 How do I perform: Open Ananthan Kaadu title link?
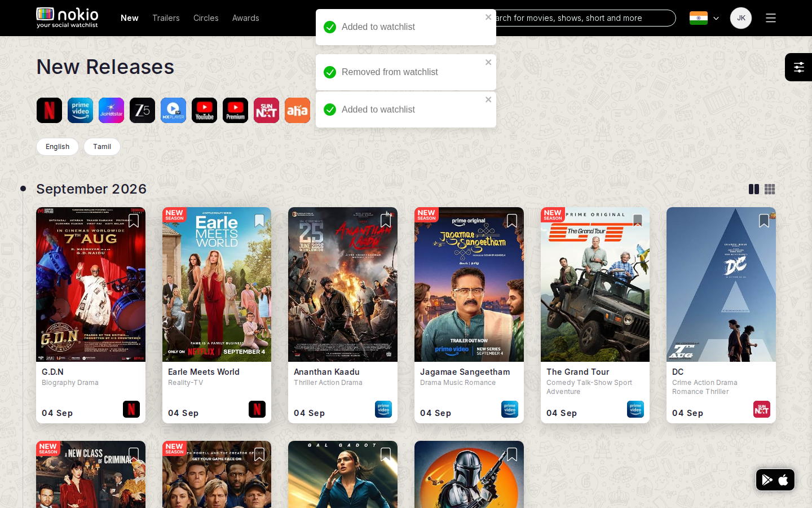pyautogui.click(x=326, y=372)
